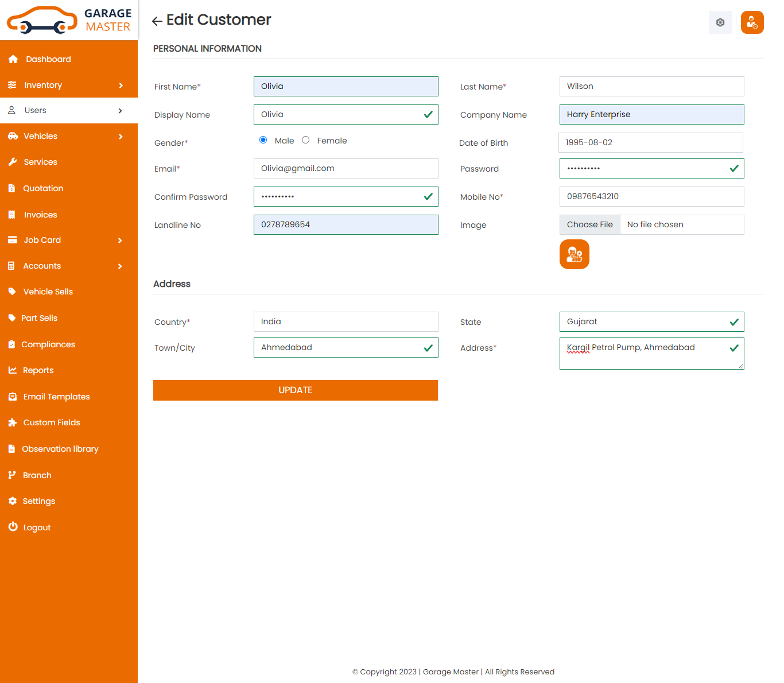
Task: Click the customer avatar image thumbnail
Action: pyautogui.click(x=574, y=254)
